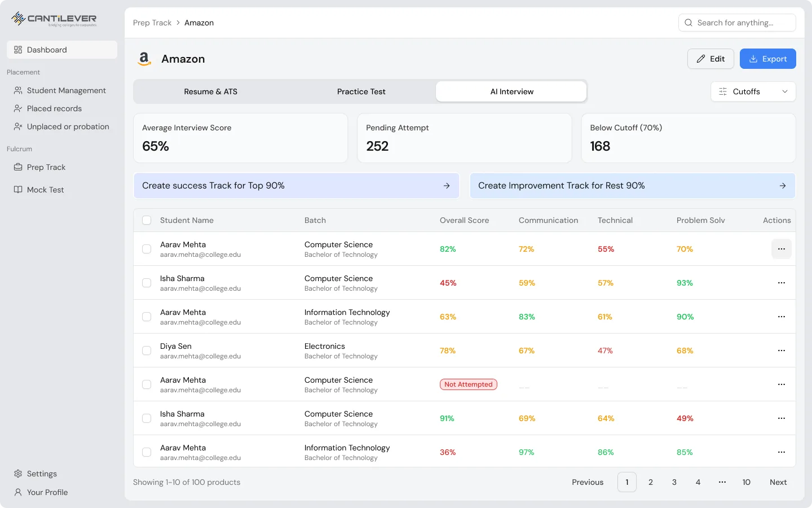Click the Previous pagination button
This screenshot has width=812, height=508.
click(588, 482)
